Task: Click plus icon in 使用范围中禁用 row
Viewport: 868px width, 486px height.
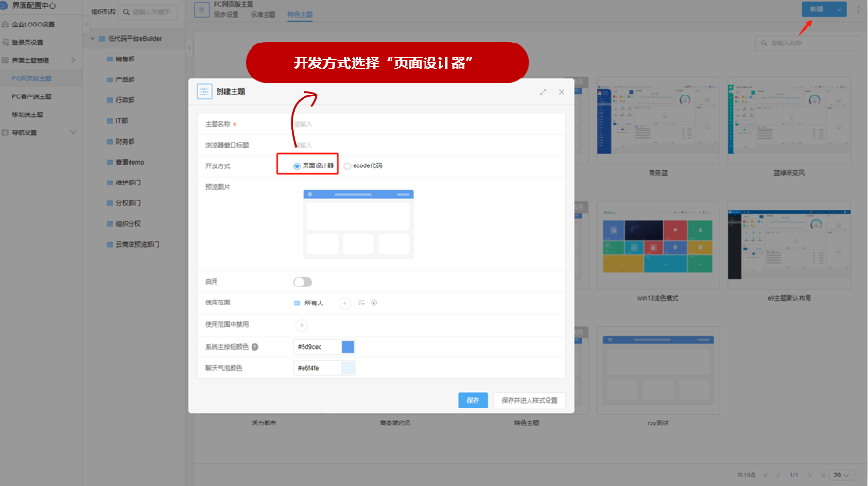Action: point(301,325)
